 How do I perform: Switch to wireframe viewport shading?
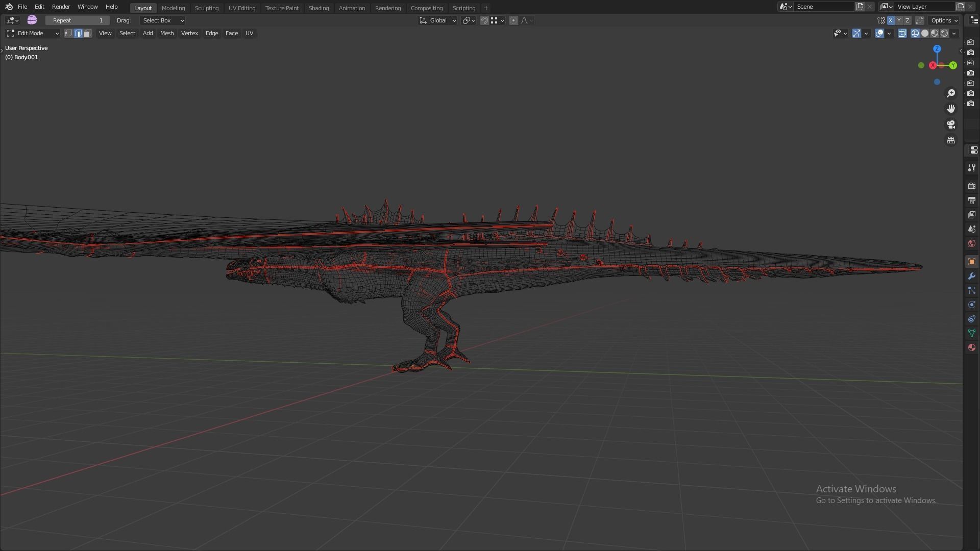coord(915,33)
